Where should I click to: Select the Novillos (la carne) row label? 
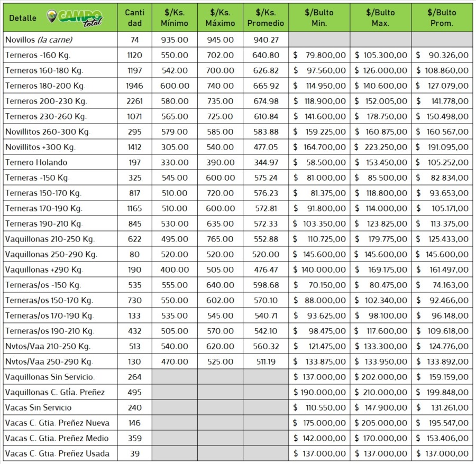(39, 40)
